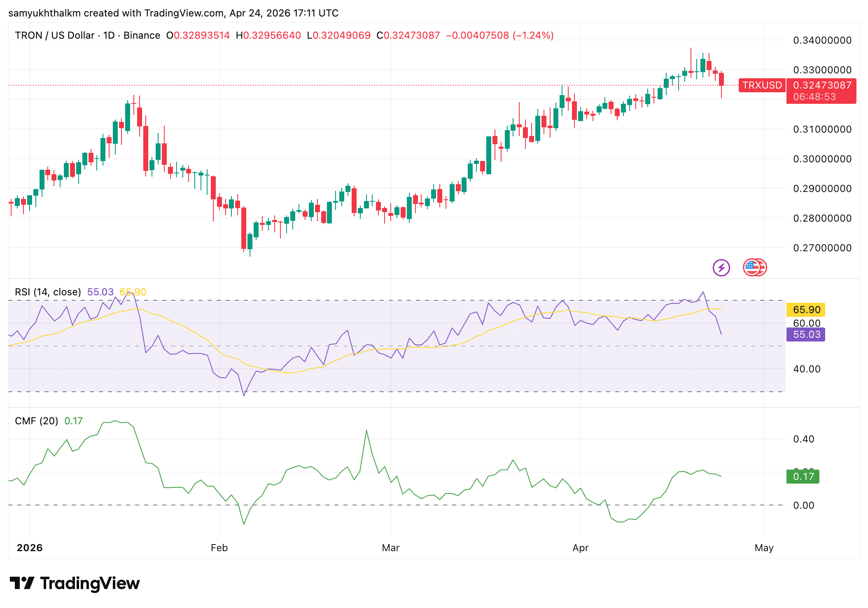The width and height of the screenshot is (868, 608).
Task: Click the TradingView logo at bottom left
Action: (x=75, y=583)
